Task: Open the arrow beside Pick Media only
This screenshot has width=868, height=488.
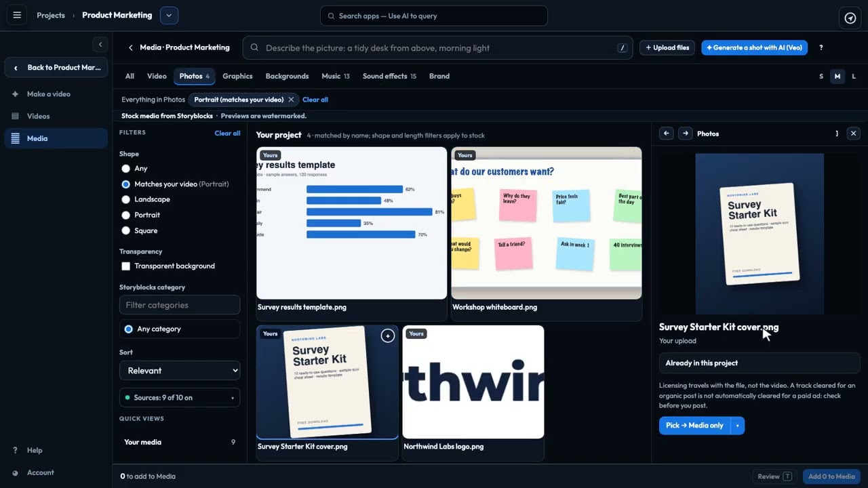Action: point(737,426)
